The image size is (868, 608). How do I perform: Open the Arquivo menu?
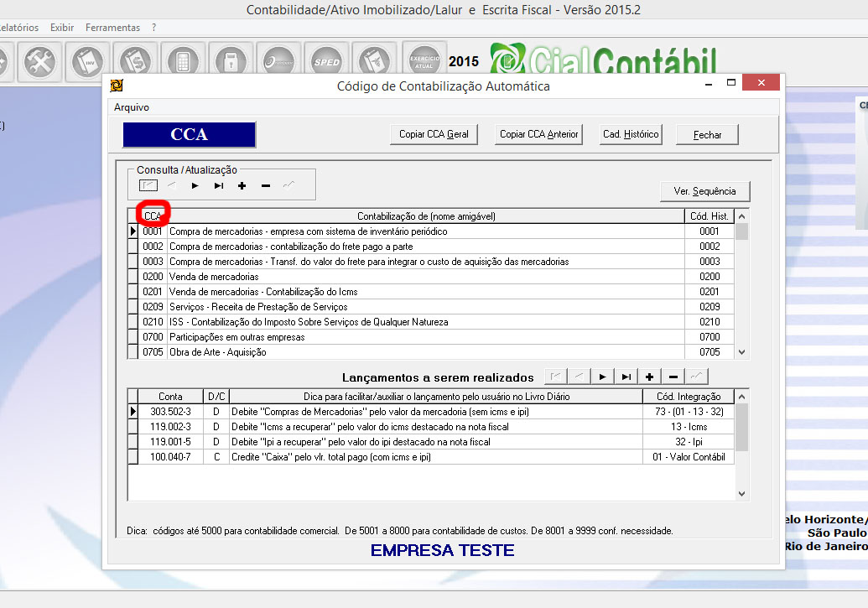tap(132, 107)
